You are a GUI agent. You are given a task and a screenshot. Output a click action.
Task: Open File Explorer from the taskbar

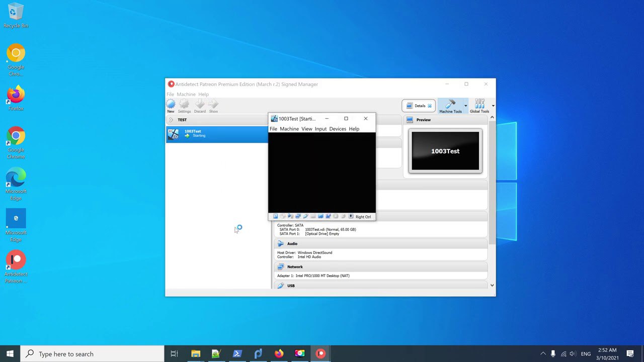pos(195,354)
